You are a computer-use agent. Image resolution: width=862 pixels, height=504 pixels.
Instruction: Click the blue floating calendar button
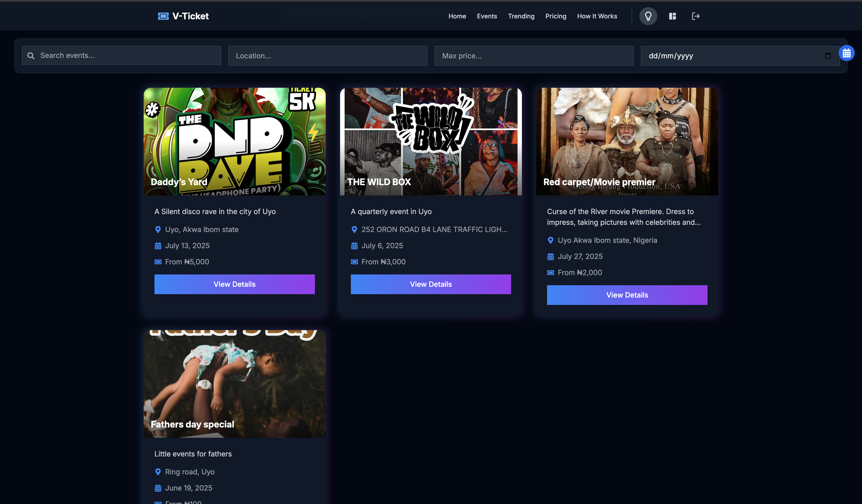pyautogui.click(x=846, y=53)
